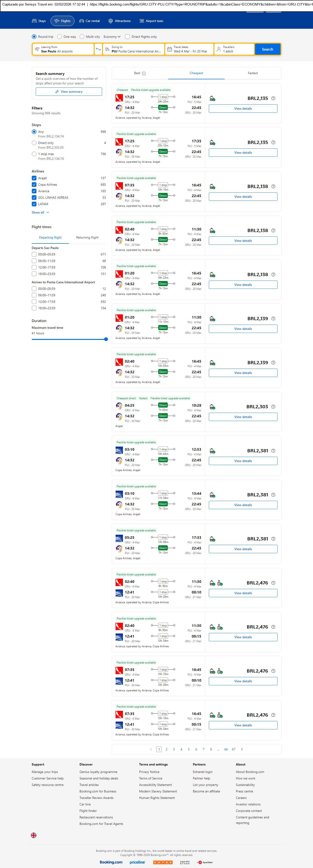Switch to the Returning flight tab
This screenshot has height=868, width=313.
87,238
